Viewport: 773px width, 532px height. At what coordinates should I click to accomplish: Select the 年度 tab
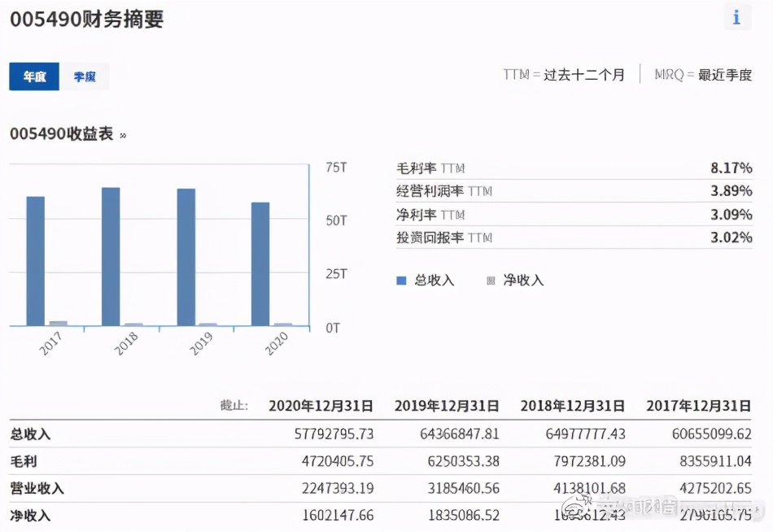33,76
